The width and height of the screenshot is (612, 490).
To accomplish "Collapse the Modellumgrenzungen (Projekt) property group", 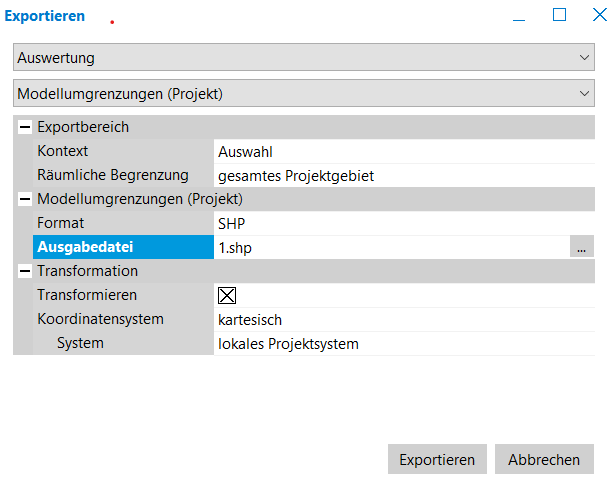I will (24, 199).
